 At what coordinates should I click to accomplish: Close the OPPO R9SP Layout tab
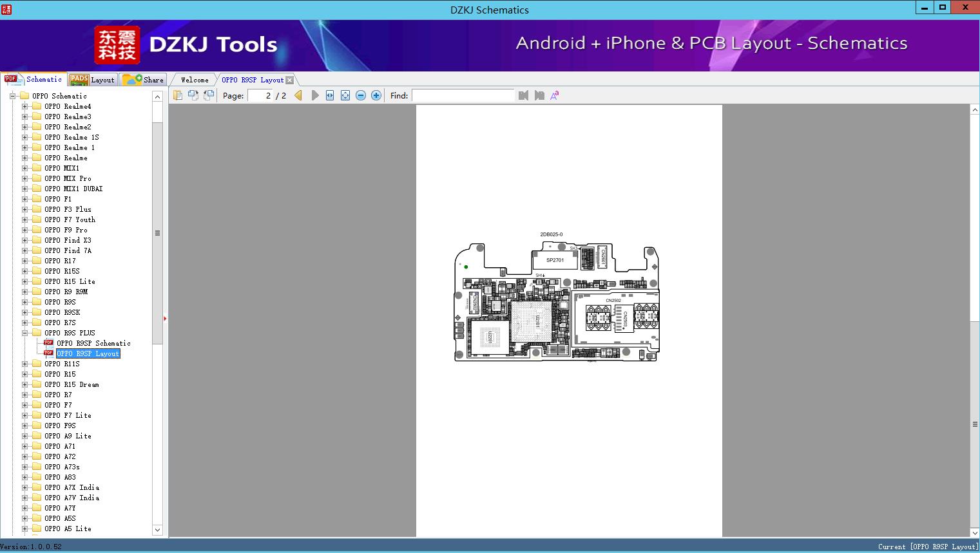click(x=290, y=80)
